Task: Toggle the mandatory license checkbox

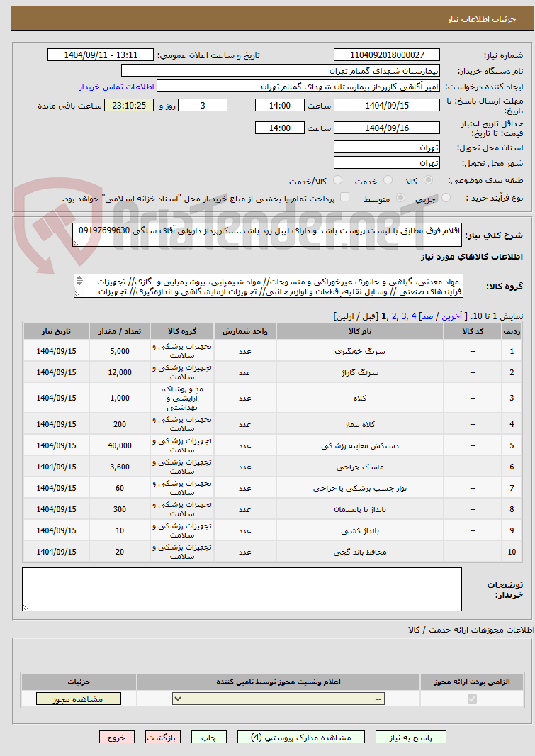Action: coord(472,699)
